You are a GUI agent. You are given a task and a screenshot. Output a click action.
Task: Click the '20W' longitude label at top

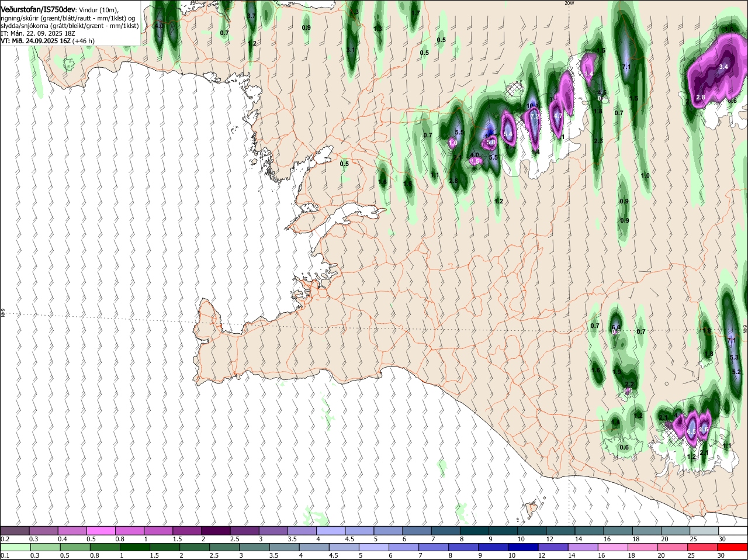[570, 3]
